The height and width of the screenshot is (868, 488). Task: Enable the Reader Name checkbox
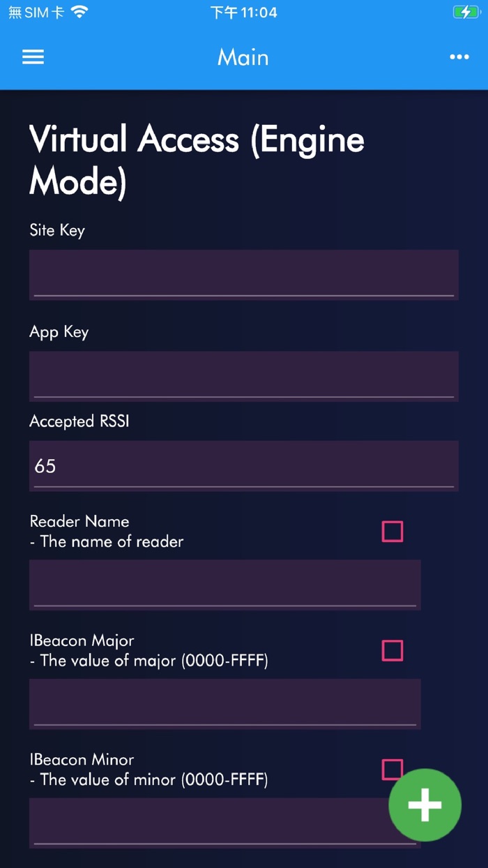[x=392, y=531]
